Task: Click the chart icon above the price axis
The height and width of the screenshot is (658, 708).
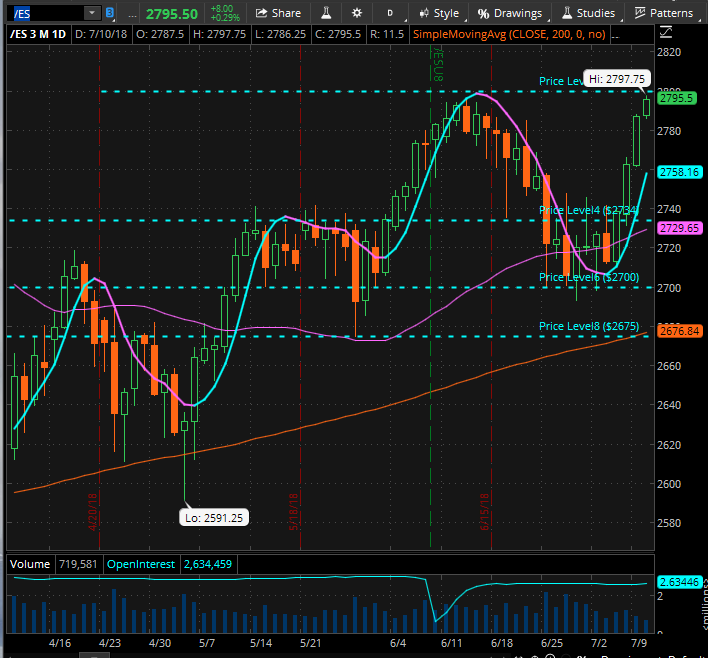Action: [666, 32]
